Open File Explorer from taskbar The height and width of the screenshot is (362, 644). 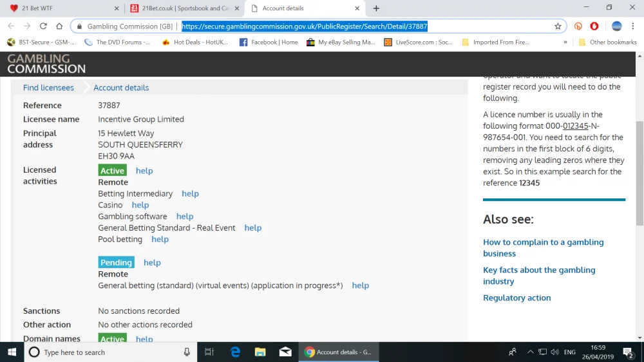pyautogui.click(x=260, y=352)
